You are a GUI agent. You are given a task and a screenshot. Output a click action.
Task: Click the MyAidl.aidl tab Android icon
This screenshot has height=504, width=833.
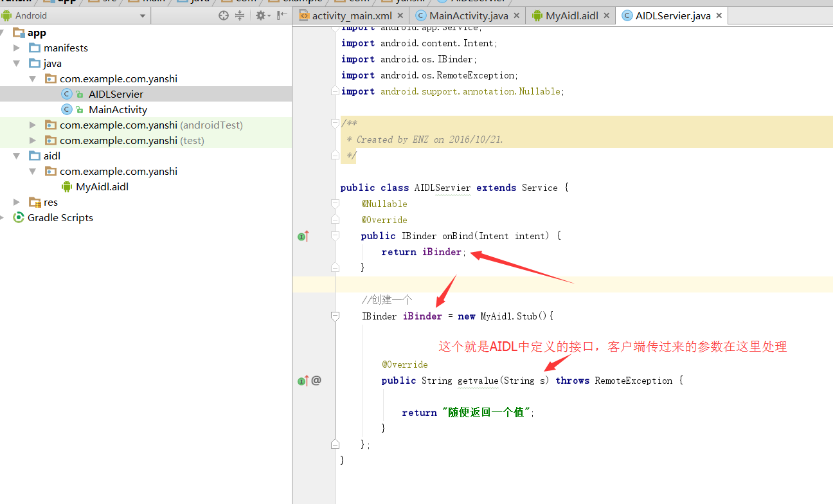tap(537, 15)
